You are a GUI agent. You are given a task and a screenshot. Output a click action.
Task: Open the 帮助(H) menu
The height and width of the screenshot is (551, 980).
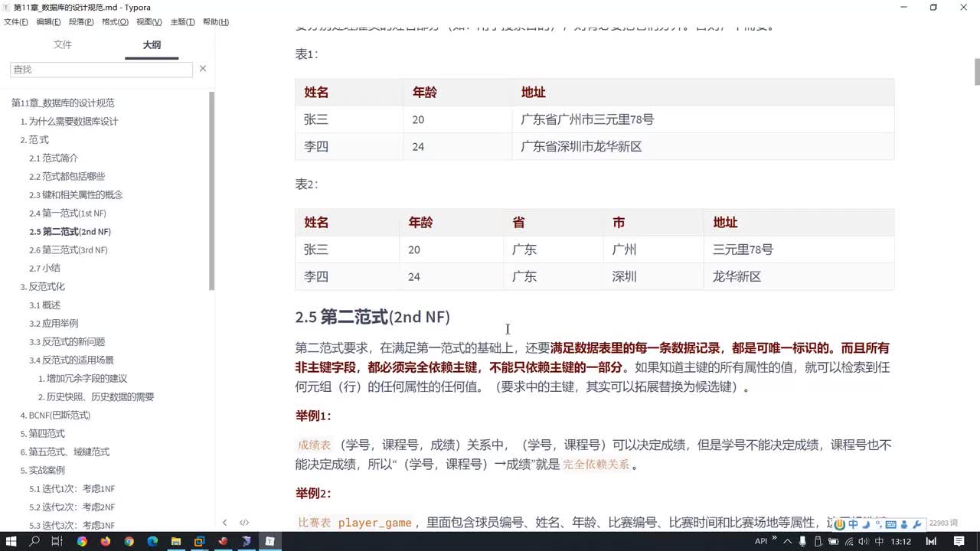(215, 22)
